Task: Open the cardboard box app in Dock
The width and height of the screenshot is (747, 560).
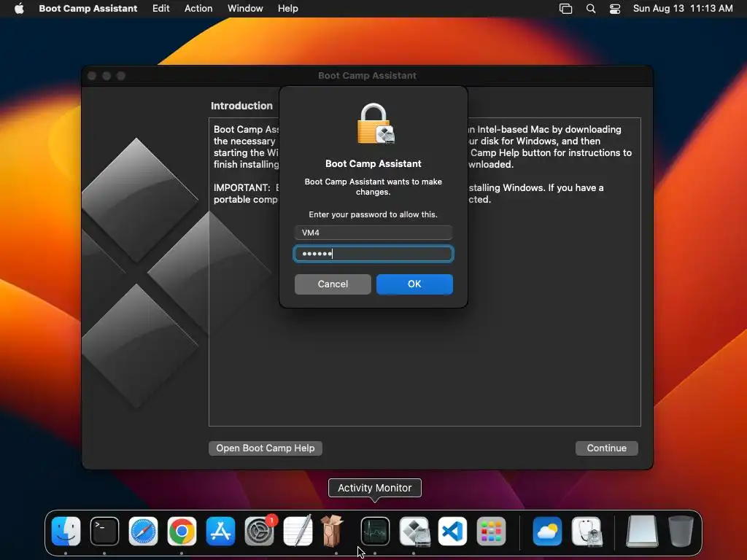Action: [x=333, y=531]
